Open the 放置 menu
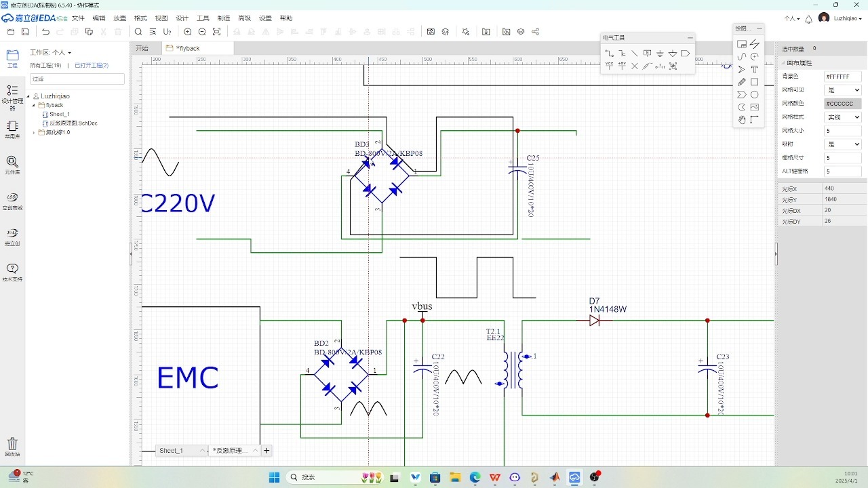 (x=119, y=18)
